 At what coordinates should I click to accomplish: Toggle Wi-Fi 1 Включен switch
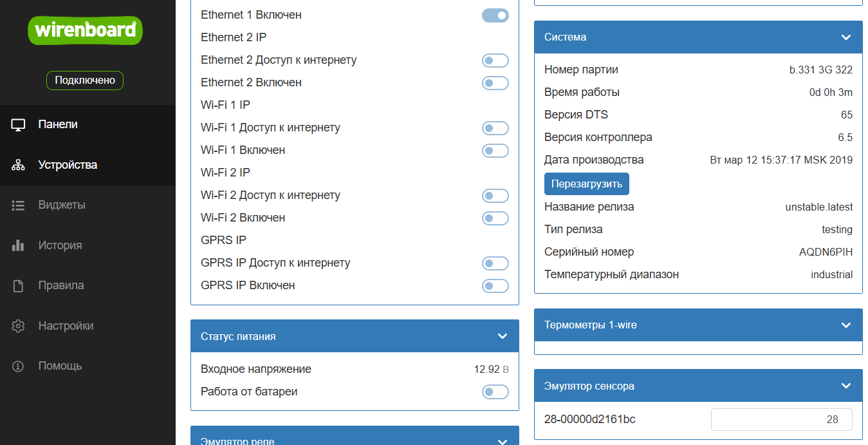coord(495,151)
